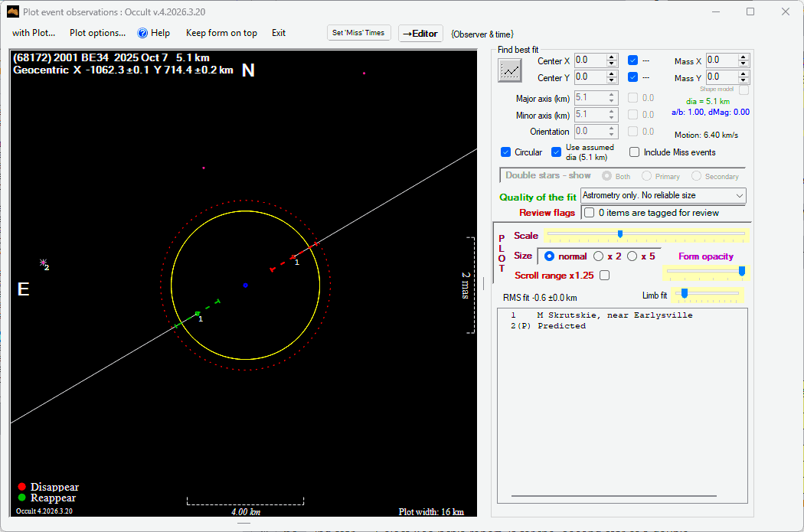804x532 pixels.
Task: Decrease Center Y with the down arrow
Action: click(x=612, y=80)
